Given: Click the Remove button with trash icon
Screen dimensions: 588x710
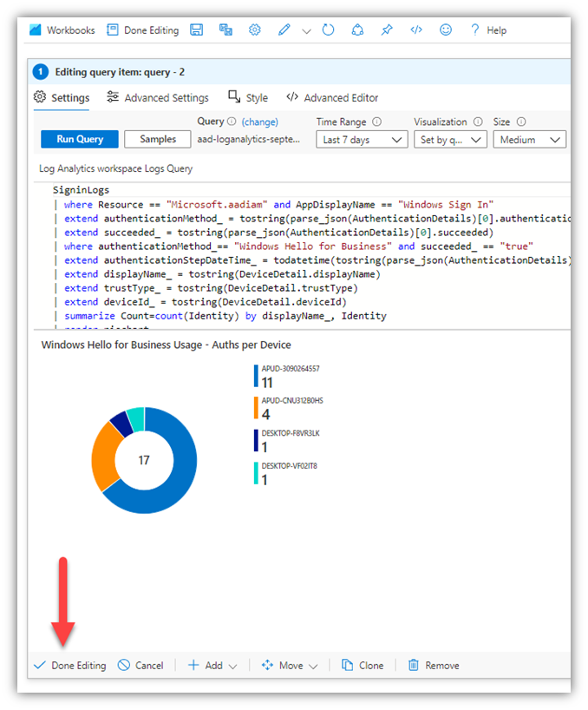Looking at the screenshot, I should click(x=434, y=665).
